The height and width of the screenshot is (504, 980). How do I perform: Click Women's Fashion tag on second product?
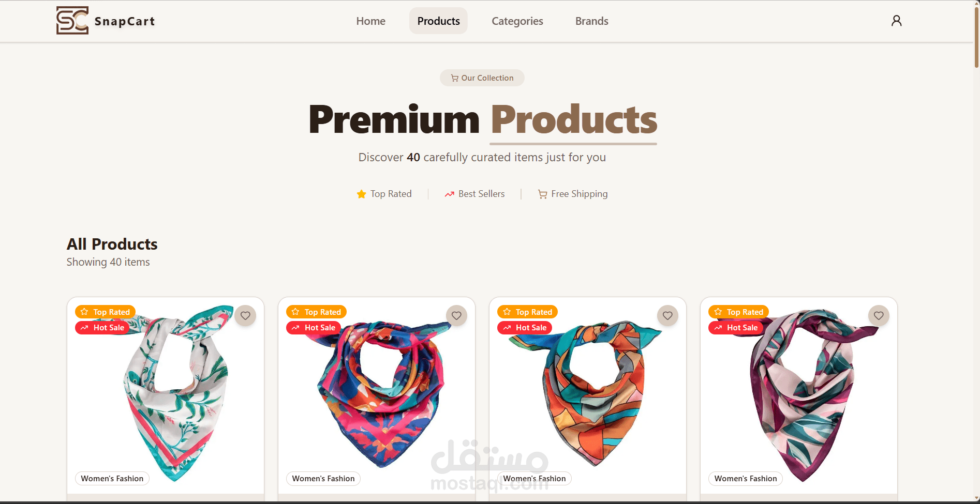[323, 479]
